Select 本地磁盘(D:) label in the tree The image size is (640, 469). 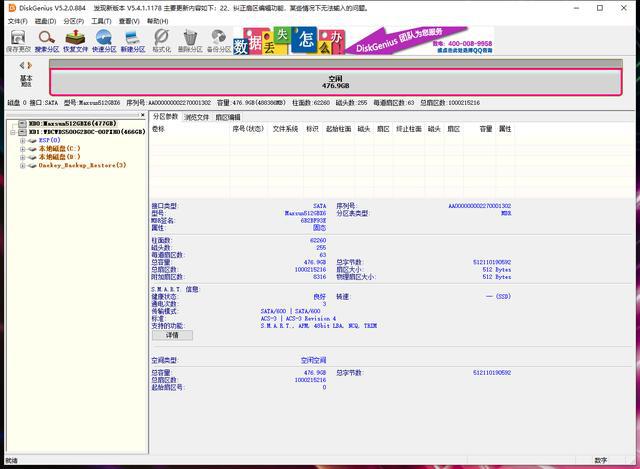click(60, 157)
